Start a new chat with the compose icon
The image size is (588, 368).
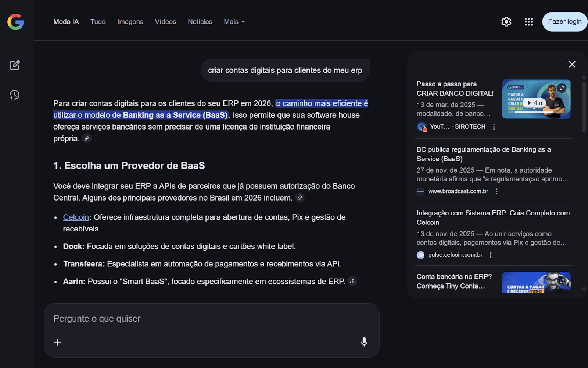point(15,65)
